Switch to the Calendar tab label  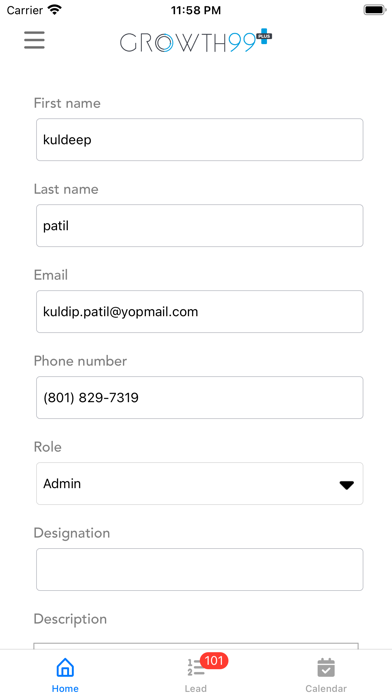click(326, 689)
